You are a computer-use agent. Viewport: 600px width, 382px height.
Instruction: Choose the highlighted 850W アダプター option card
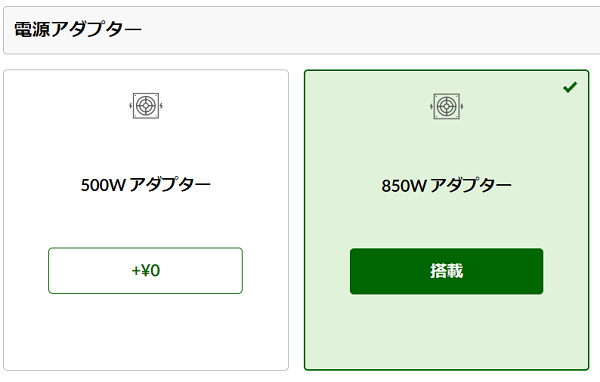tap(447, 220)
